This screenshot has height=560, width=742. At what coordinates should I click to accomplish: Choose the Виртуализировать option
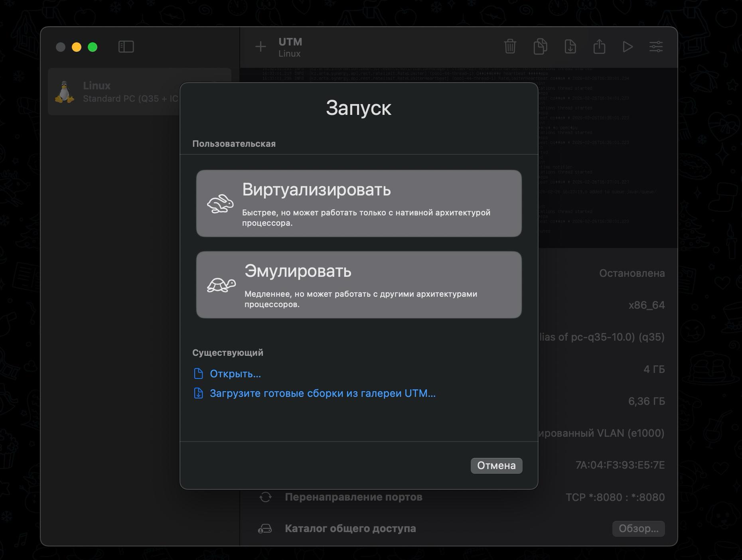[359, 203]
